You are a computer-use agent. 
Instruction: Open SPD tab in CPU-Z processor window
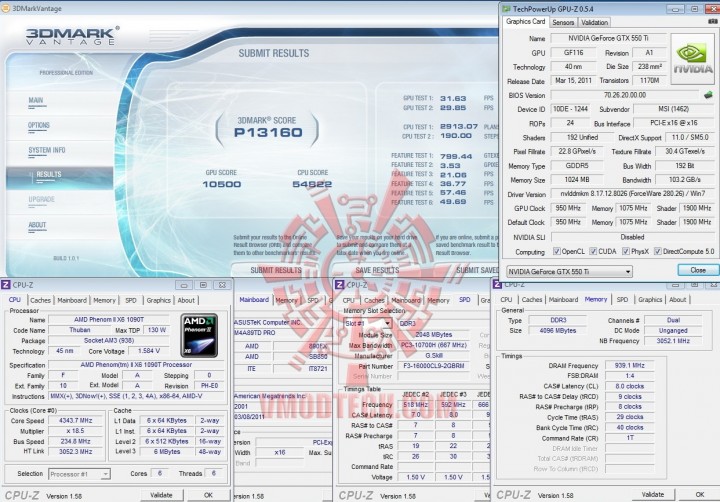click(131, 300)
